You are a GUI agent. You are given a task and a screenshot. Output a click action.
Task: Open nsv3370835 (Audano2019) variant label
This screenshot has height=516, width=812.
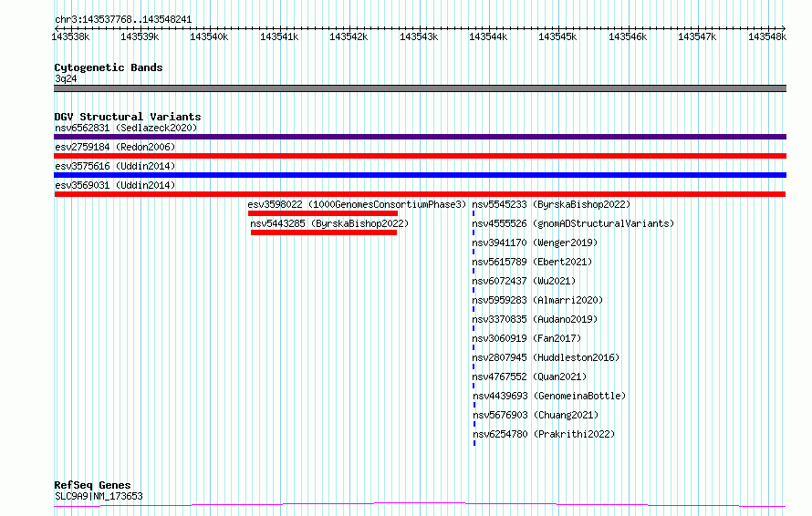coord(535,319)
